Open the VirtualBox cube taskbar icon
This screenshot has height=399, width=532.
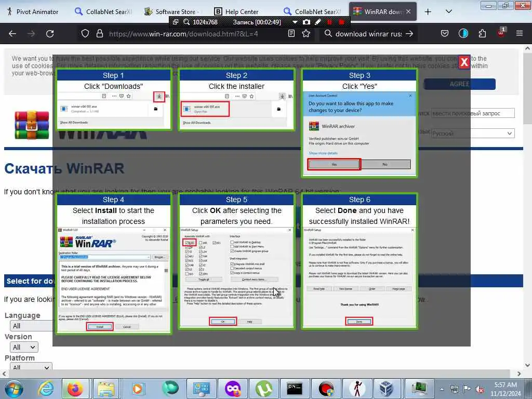click(387, 389)
